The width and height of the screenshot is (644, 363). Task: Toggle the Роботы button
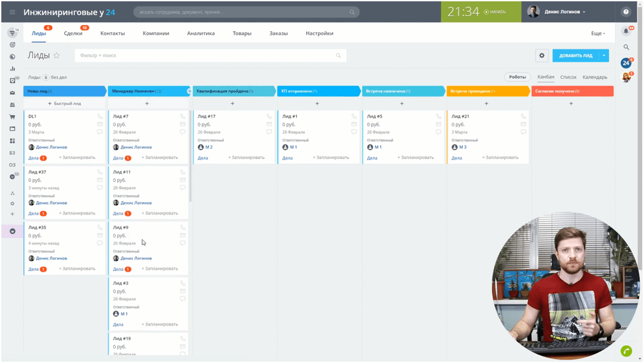[517, 77]
